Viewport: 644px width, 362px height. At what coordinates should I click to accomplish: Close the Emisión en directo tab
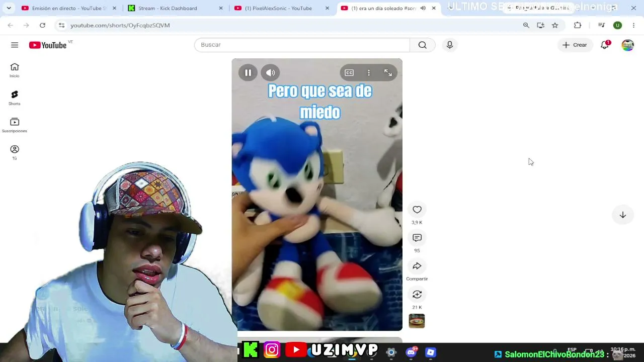(x=114, y=8)
